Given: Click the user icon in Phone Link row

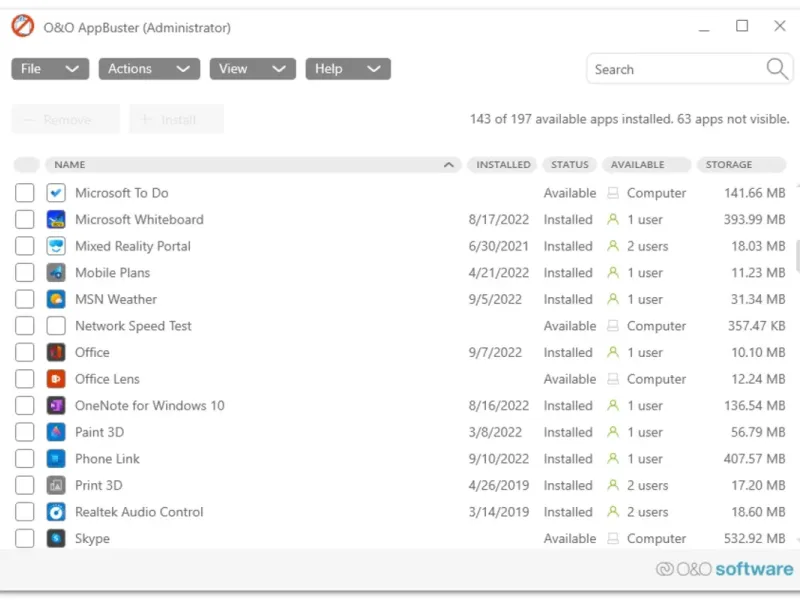Looking at the screenshot, I should click(613, 459).
